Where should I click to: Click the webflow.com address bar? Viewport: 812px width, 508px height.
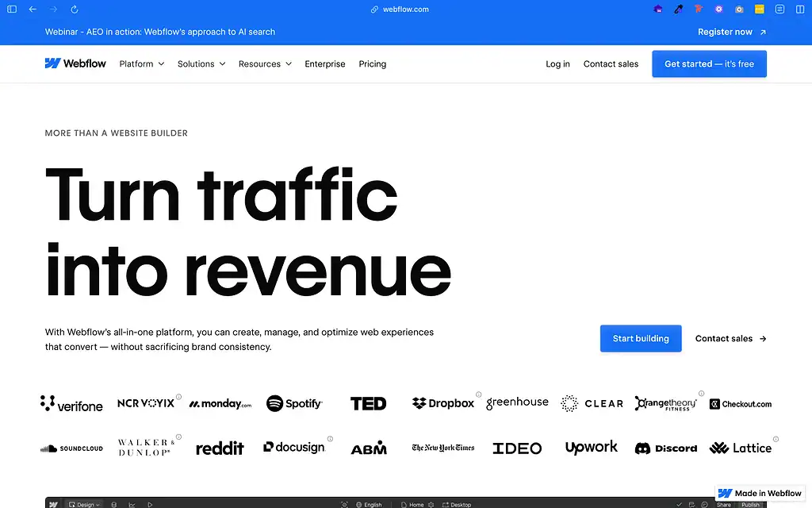(x=405, y=9)
